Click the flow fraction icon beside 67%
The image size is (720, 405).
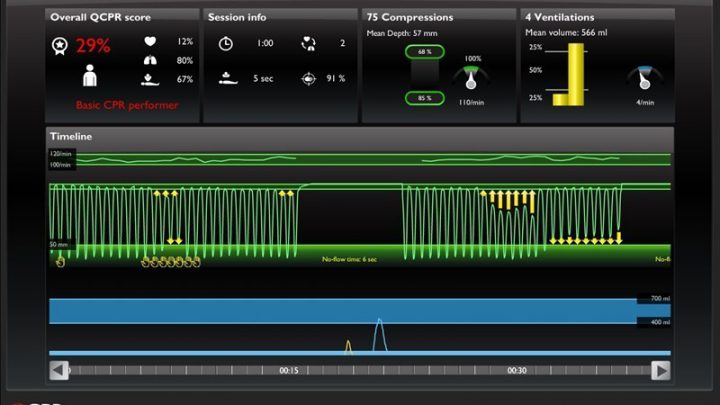(150, 79)
